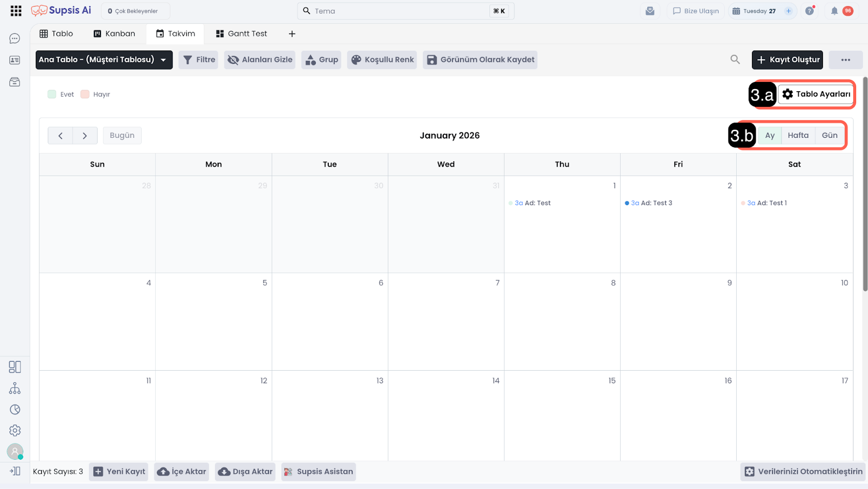Open Tablo Ayarları settings button
This screenshot has height=489, width=868.
click(x=816, y=94)
